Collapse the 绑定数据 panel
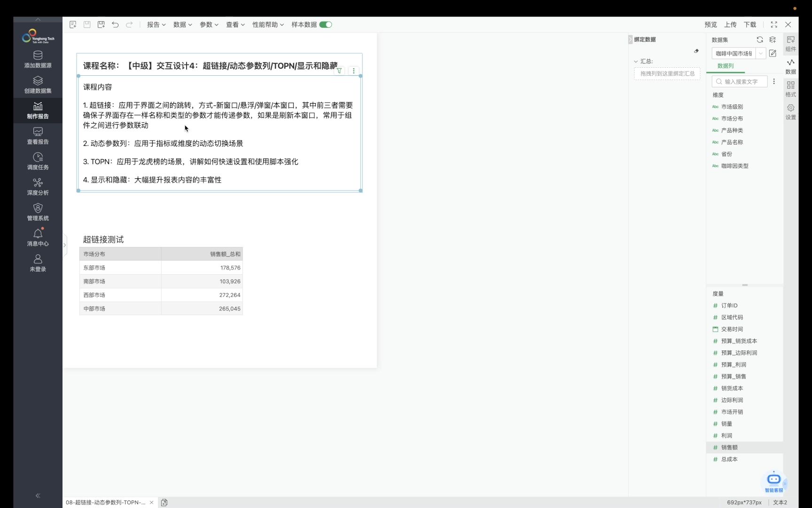Image resolution: width=812 pixels, height=508 pixels. (x=631, y=40)
